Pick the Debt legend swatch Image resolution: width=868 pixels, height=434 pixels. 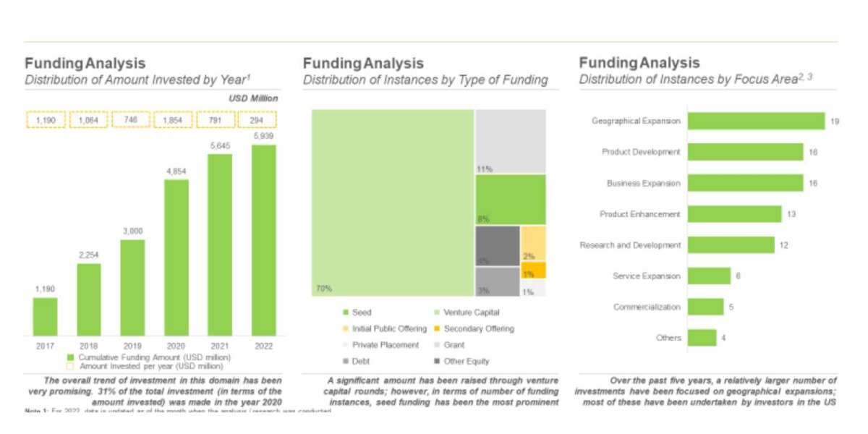pos(346,361)
